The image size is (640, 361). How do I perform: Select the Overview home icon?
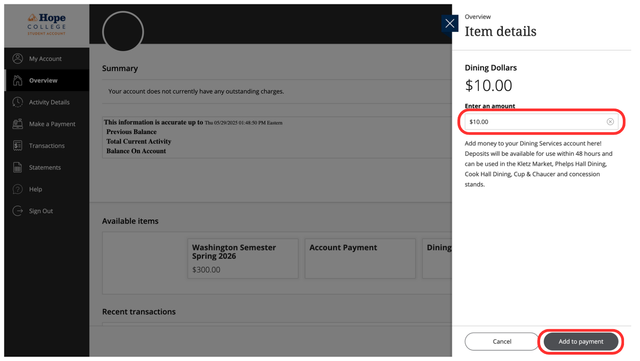[18, 80]
